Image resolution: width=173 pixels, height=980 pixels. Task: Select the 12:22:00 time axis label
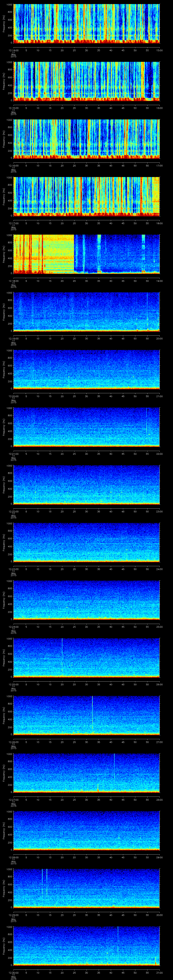(x=14, y=511)
